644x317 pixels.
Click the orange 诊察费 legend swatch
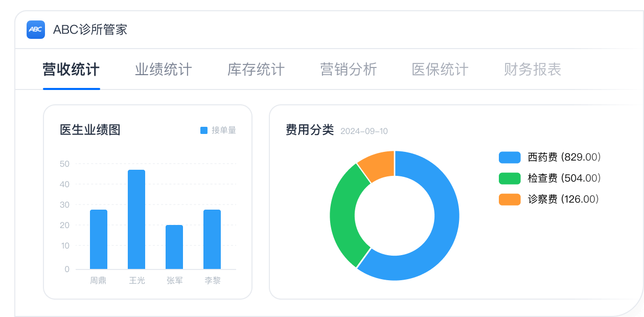509,199
